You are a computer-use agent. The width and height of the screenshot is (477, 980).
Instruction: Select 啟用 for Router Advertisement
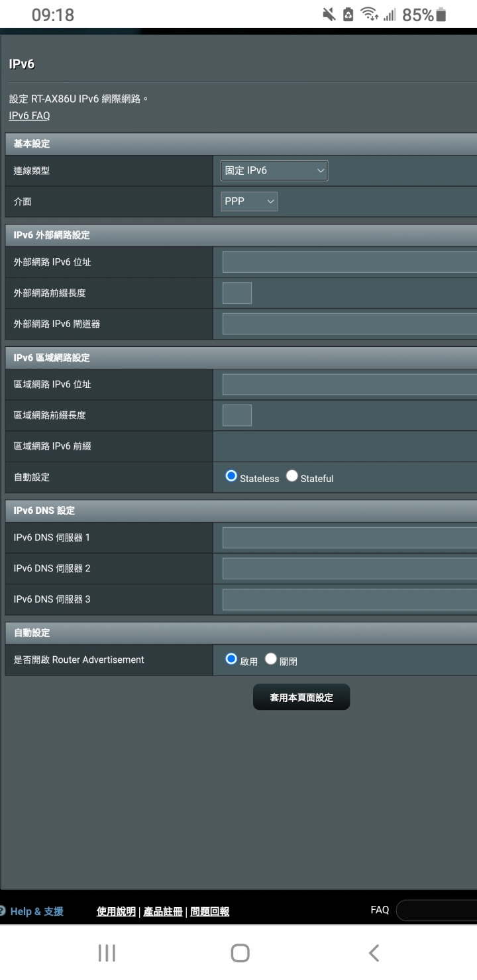coord(231,659)
